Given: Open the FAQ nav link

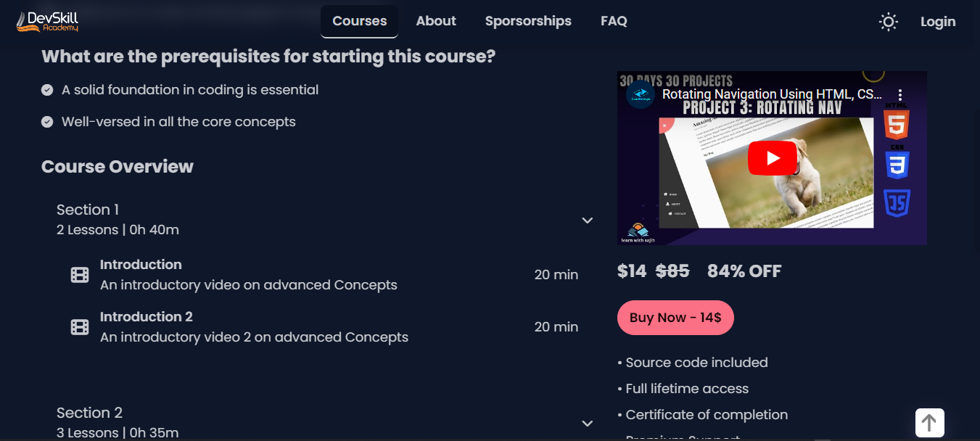Looking at the screenshot, I should tap(614, 21).
